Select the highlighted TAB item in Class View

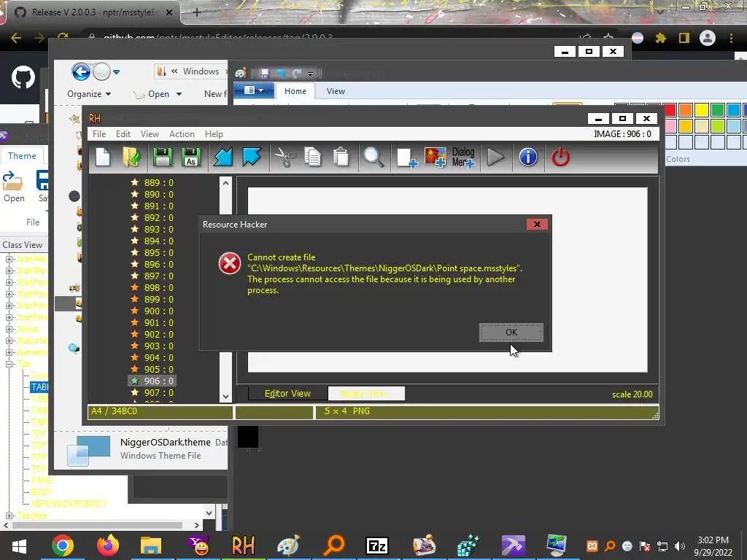pyautogui.click(x=39, y=386)
